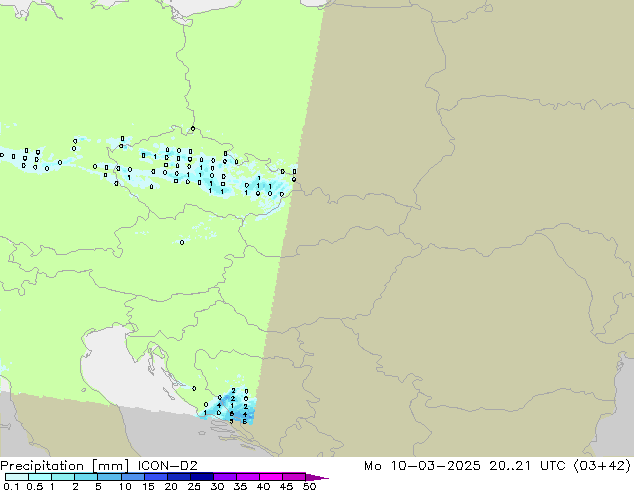
Task: Select the 0.5–1 mm legend color swatch
Action: click(40, 477)
